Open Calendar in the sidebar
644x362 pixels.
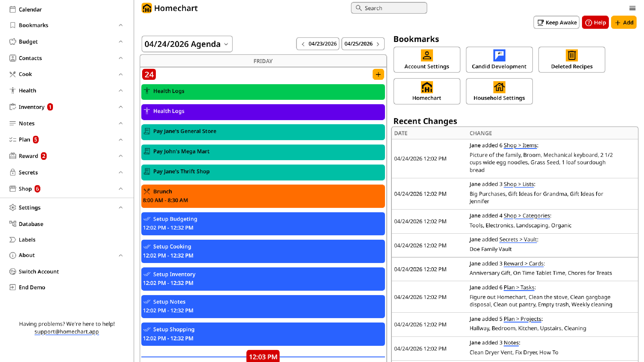pyautogui.click(x=30, y=10)
